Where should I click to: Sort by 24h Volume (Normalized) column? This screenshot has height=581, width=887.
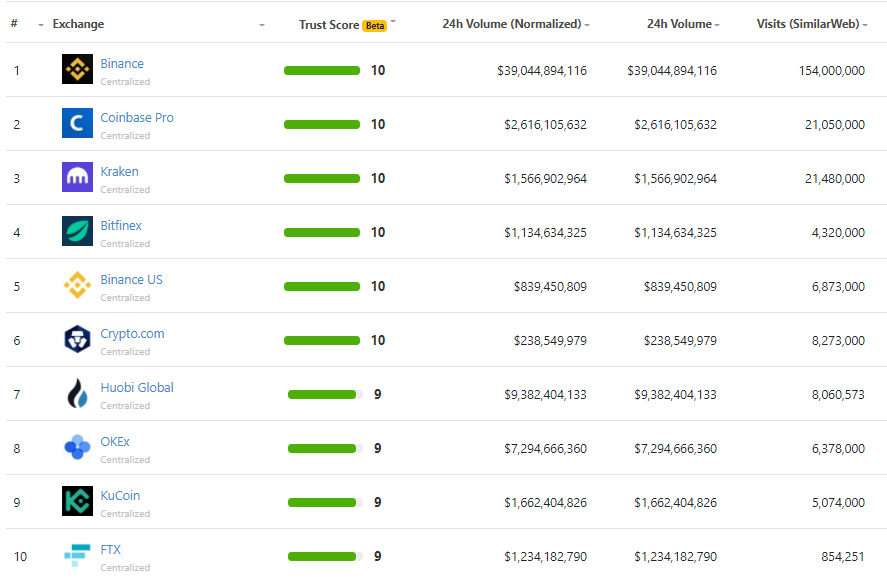click(515, 24)
